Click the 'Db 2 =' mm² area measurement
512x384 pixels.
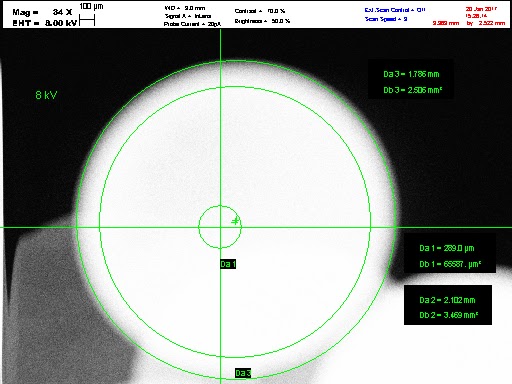point(449,315)
